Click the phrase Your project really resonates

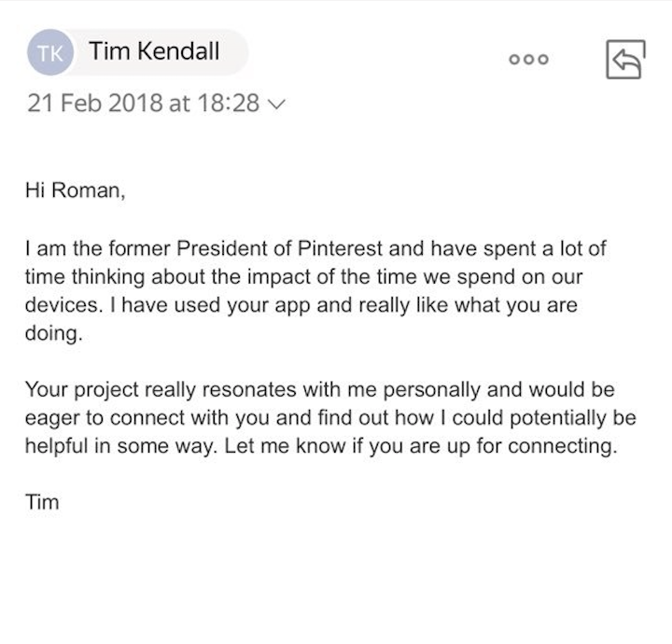[x=161, y=390]
